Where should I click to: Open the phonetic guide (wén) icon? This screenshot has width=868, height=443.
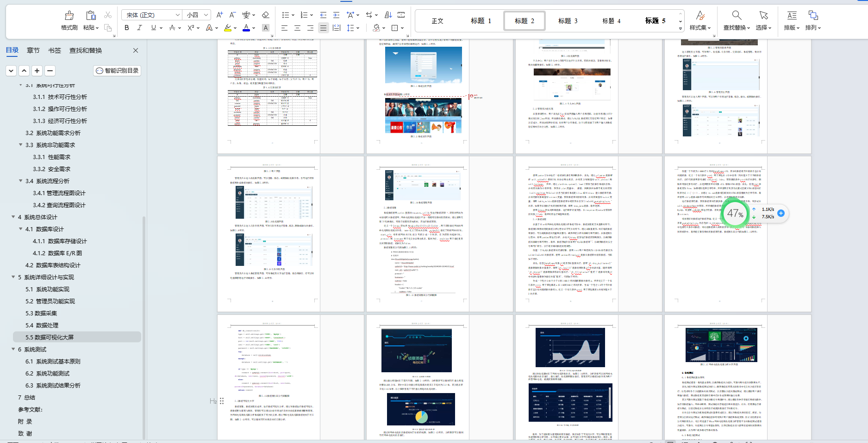coord(246,15)
